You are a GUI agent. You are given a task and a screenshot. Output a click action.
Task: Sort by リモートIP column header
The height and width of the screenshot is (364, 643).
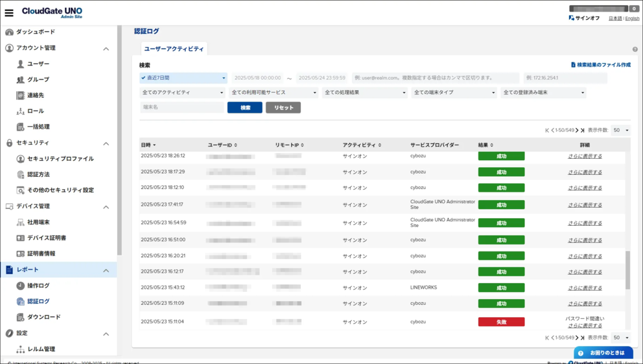[289, 145]
